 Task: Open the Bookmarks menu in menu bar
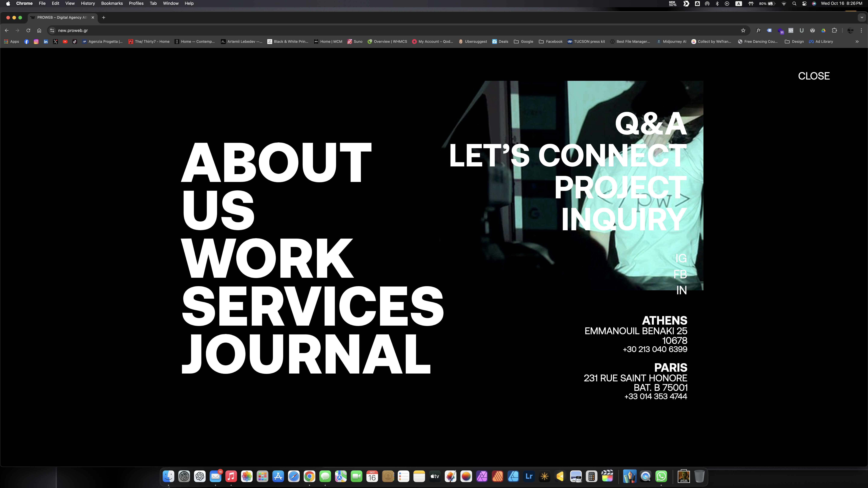coord(112,3)
